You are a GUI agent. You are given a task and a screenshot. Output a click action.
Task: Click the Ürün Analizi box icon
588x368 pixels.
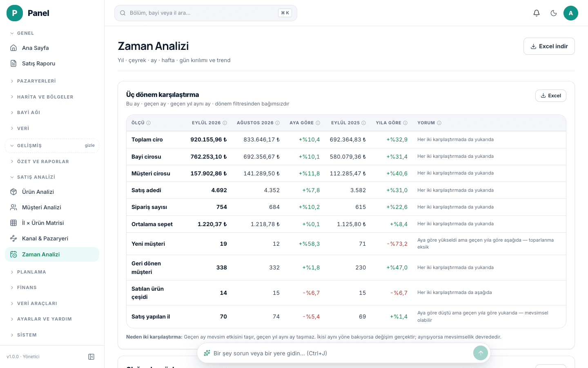click(x=13, y=192)
